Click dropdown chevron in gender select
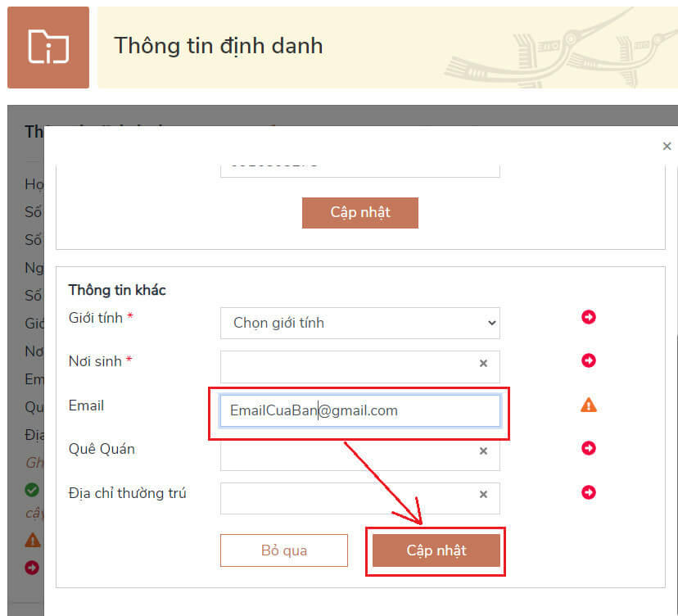This screenshot has width=678, height=616. (x=491, y=323)
